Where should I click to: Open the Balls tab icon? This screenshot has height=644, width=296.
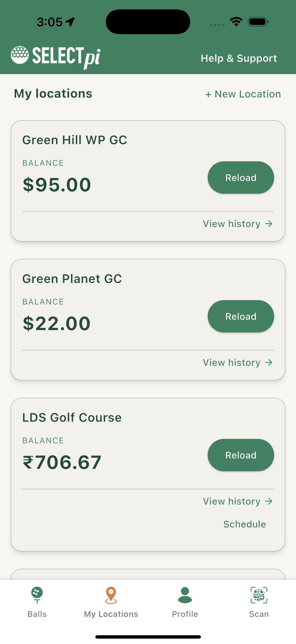click(37, 595)
